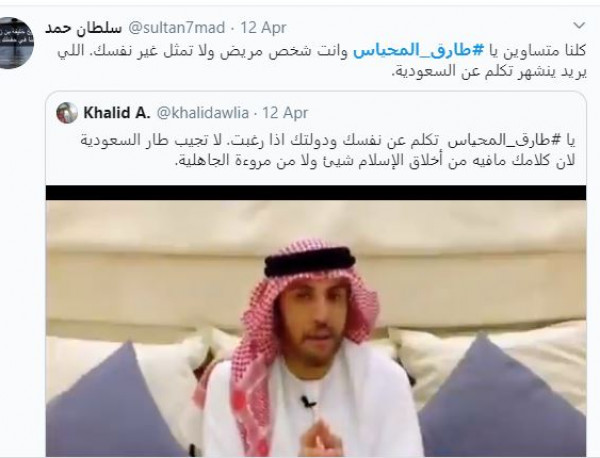Play the embedded video of the man speaking
The width and height of the screenshot is (600, 458).
coord(316,321)
